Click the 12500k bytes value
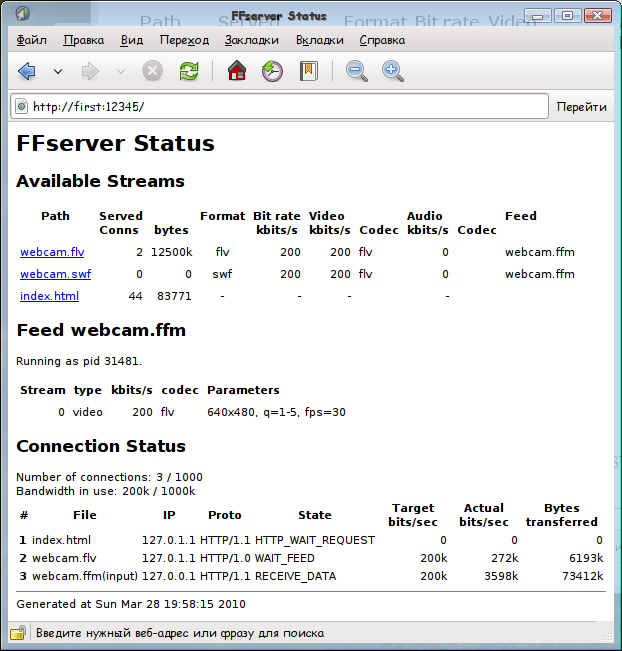 (x=171, y=252)
